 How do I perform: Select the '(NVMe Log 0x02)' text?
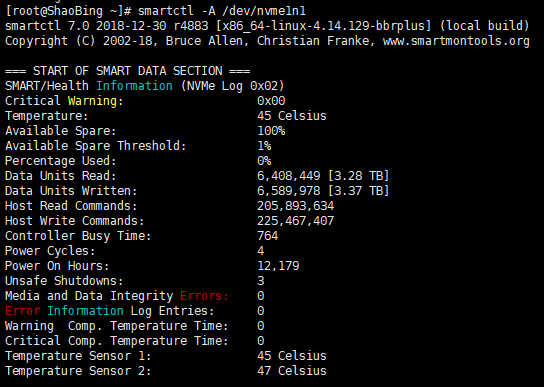pyautogui.click(x=232, y=86)
